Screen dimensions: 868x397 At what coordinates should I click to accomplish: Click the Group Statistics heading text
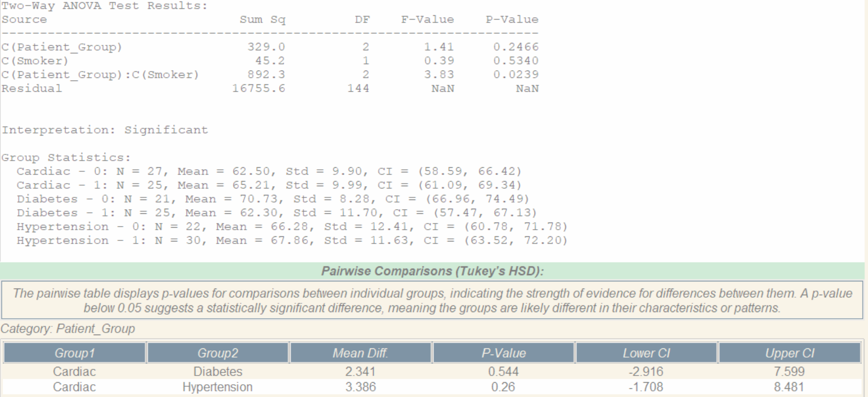pos(66,158)
